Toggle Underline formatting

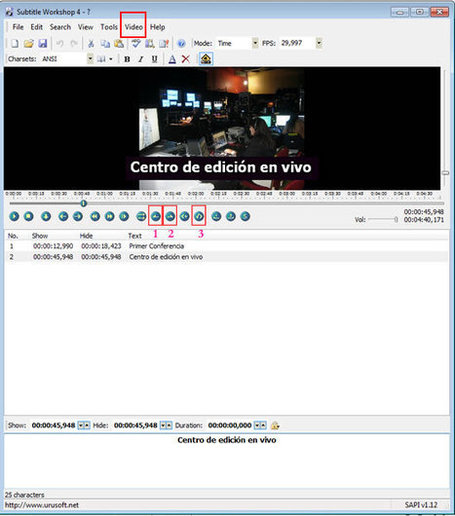tap(154, 59)
